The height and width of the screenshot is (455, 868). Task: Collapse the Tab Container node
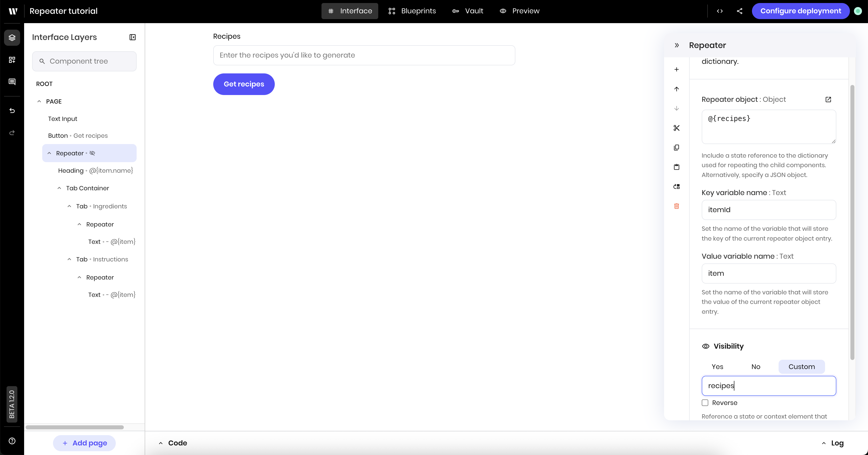(x=59, y=188)
